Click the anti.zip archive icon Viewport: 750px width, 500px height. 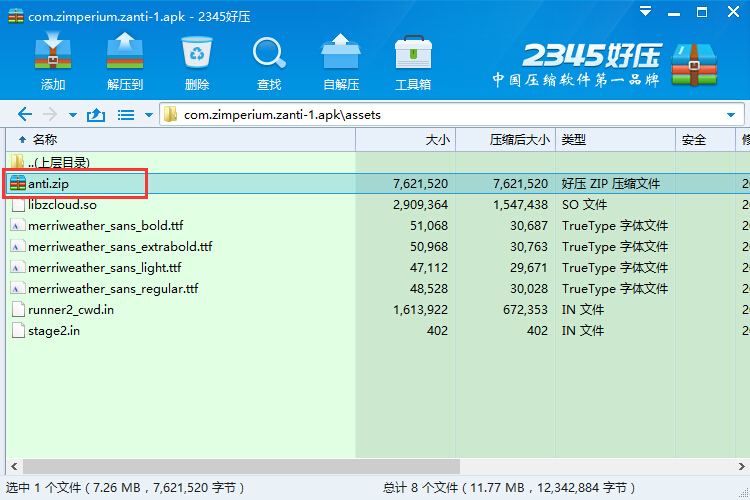point(18,183)
